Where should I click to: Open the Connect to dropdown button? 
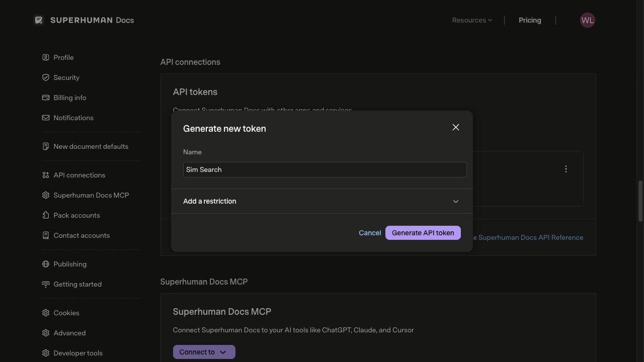[x=204, y=352]
